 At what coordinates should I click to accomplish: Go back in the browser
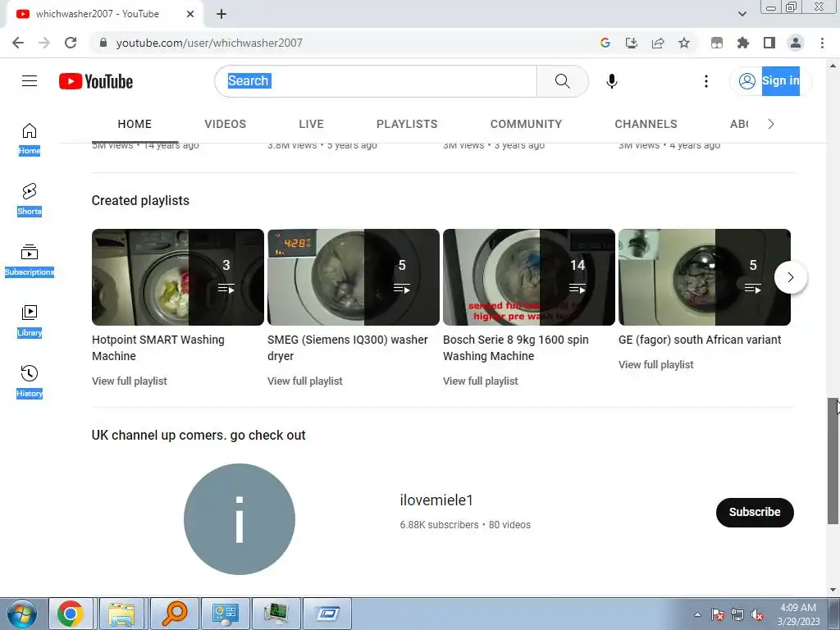tap(18, 43)
